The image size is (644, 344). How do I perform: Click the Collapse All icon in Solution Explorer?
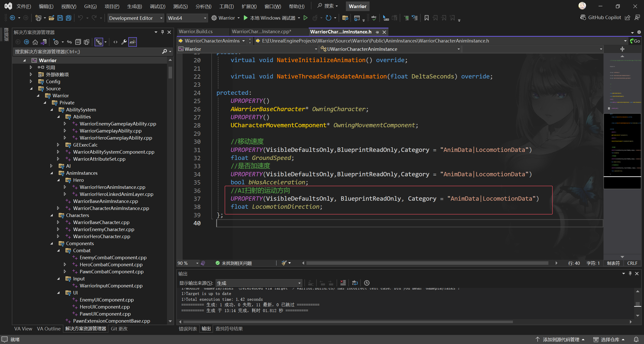pyautogui.click(x=78, y=42)
